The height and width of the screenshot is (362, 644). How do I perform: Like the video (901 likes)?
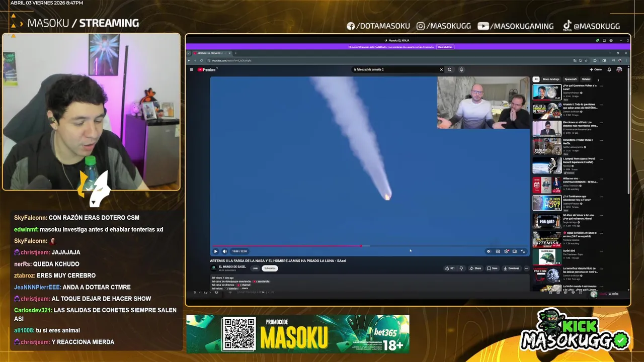450,268
